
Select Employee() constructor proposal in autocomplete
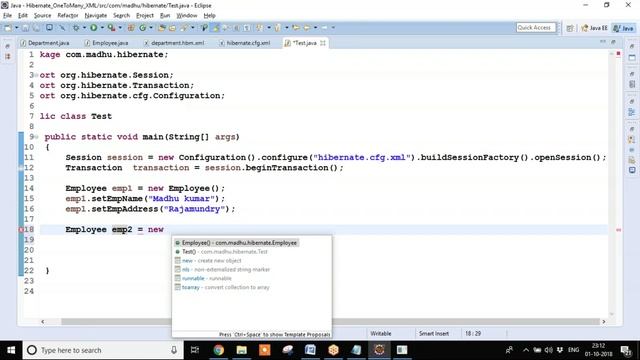(236, 243)
